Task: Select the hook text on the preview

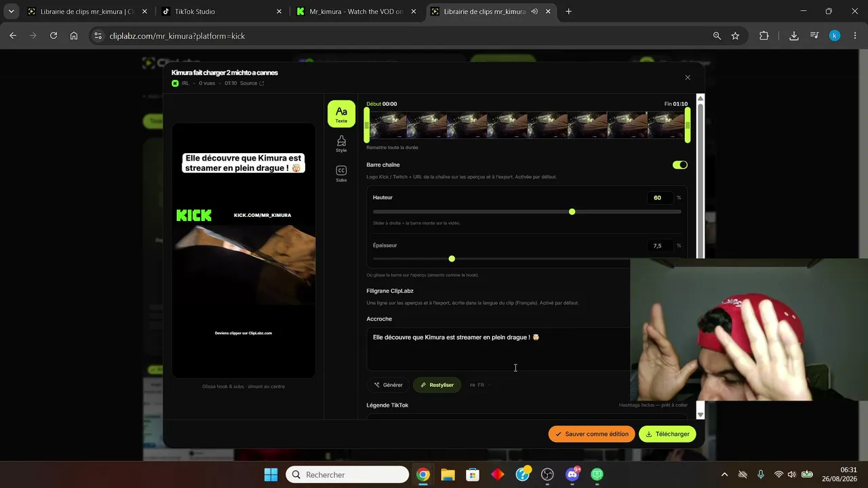Action: 243,163
